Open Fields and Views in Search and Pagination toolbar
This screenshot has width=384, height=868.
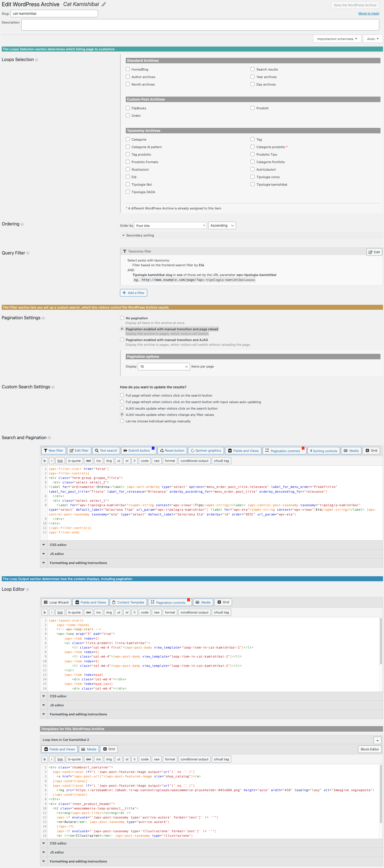click(243, 450)
